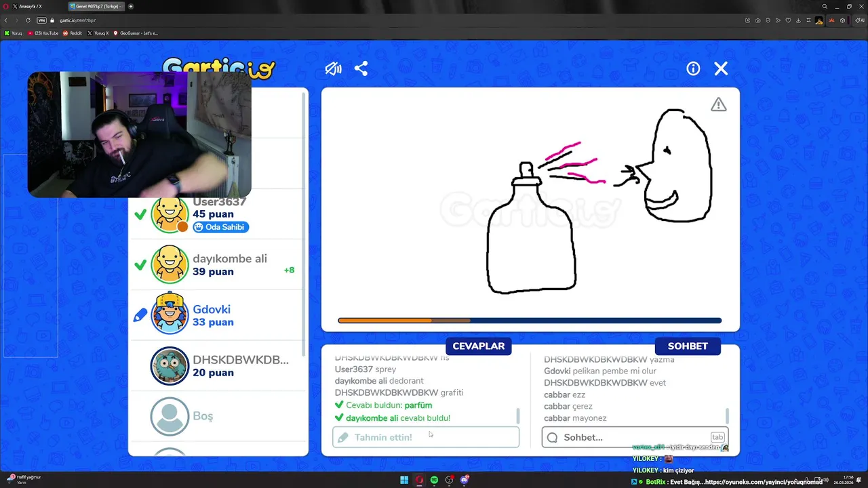Viewport: 868px width, 488px height.
Task: Click the browser tab search magnifier
Action: 825,6
